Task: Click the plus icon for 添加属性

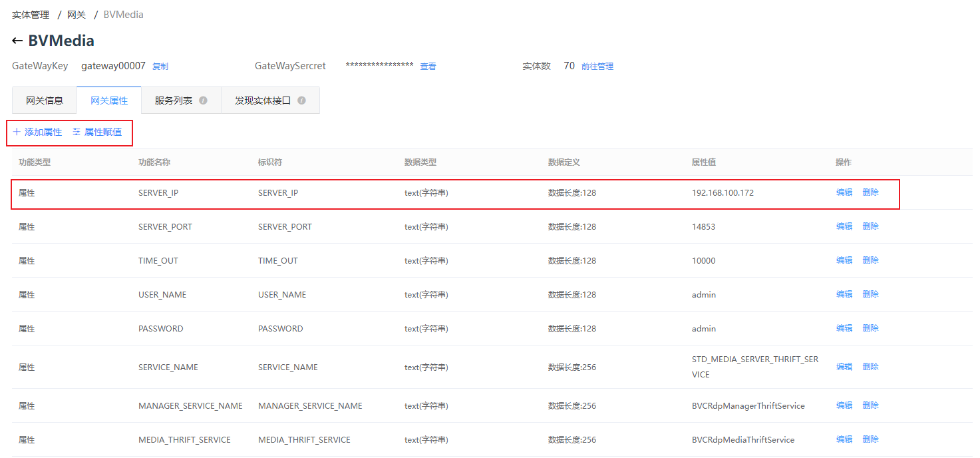Action: tap(17, 132)
